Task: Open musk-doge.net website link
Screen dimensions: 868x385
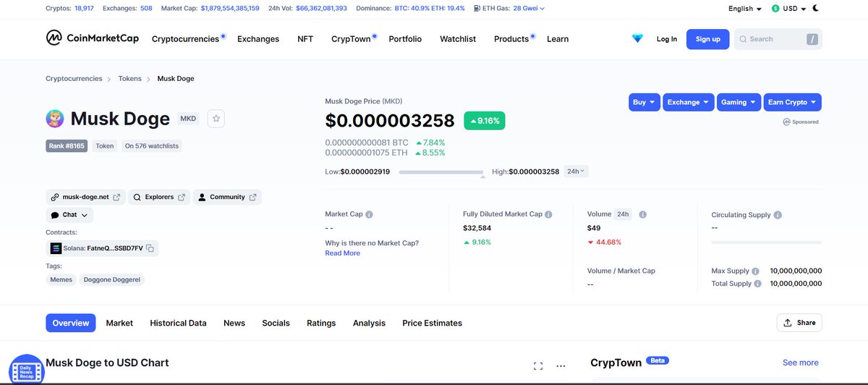Action: click(x=85, y=197)
